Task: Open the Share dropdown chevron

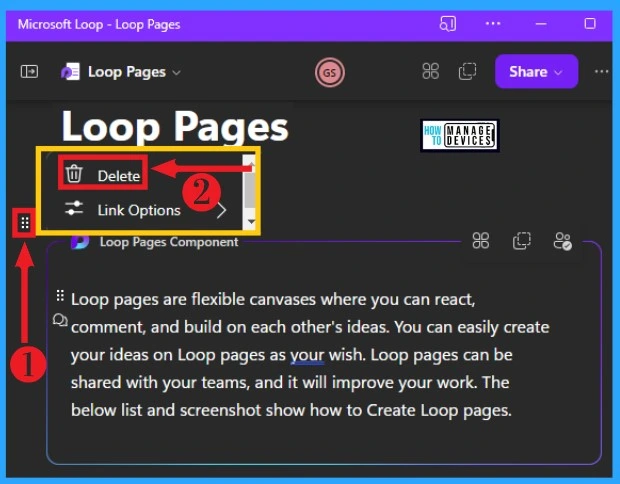Action: [x=558, y=73]
